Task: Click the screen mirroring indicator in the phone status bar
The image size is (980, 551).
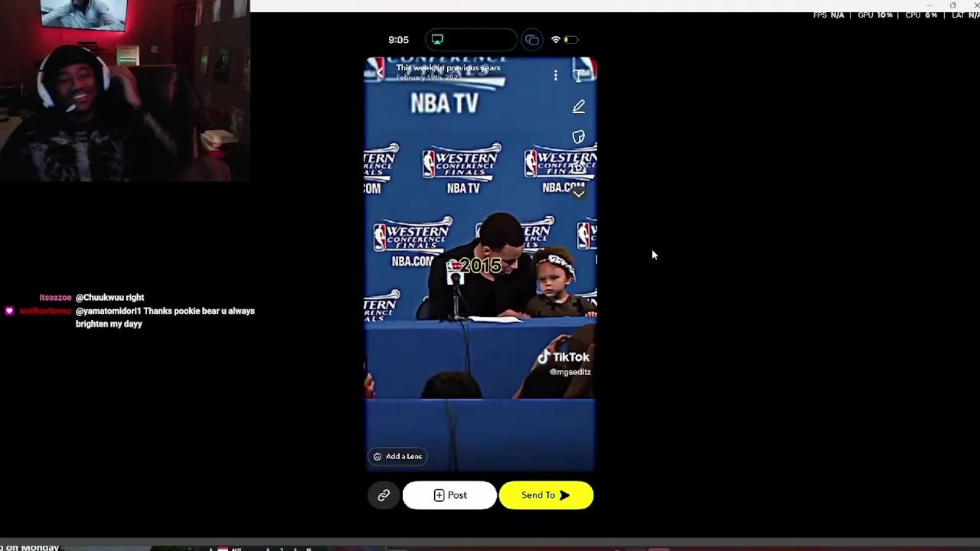Action: point(437,40)
